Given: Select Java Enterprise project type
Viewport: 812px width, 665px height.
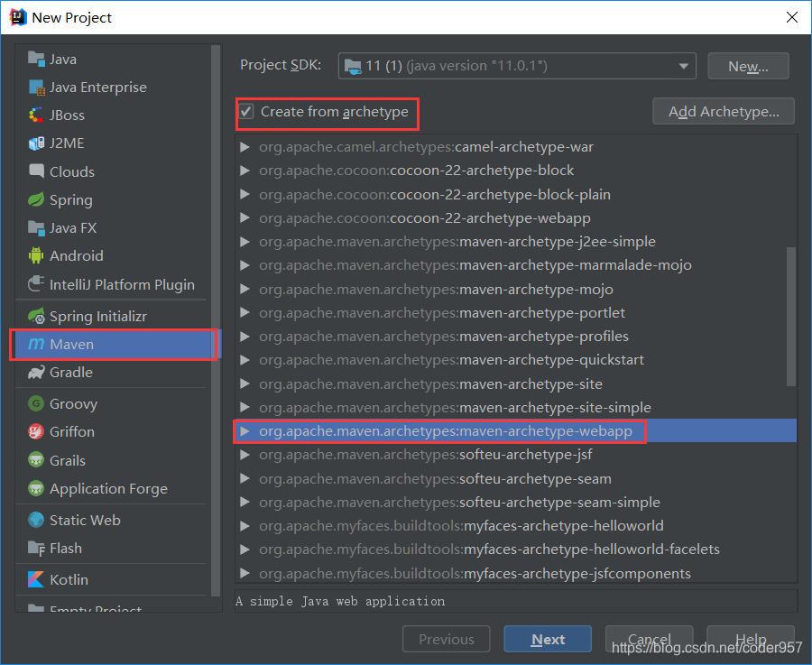Looking at the screenshot, I should point(113,87).
